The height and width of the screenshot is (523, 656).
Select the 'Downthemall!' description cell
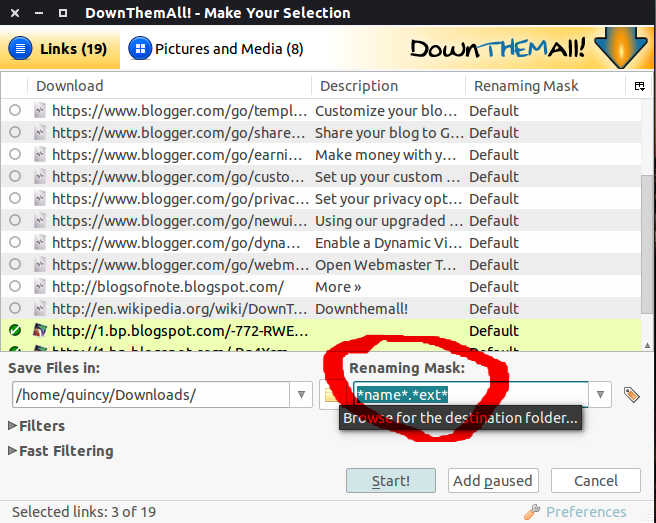(x=361, y=309)
